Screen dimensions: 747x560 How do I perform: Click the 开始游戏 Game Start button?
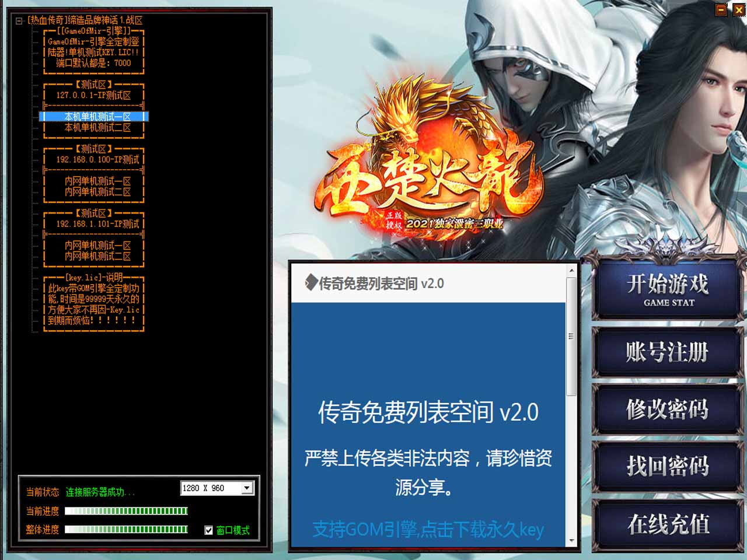[x=668, y=290]
